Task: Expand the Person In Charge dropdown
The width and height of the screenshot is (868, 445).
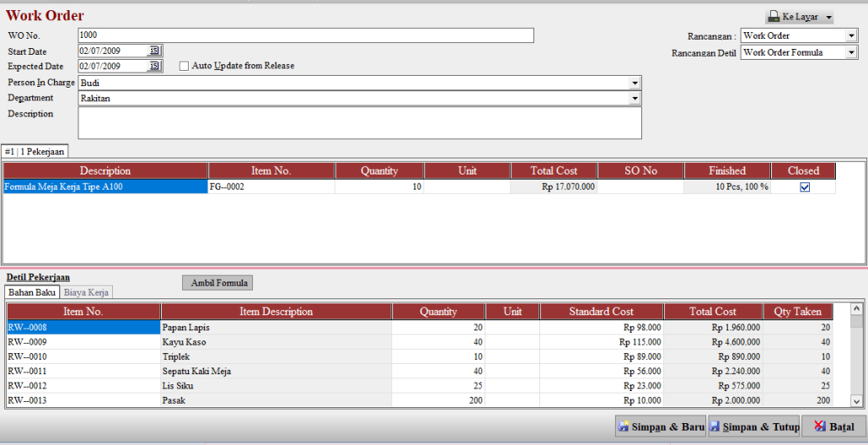Action: pos(635,83)
